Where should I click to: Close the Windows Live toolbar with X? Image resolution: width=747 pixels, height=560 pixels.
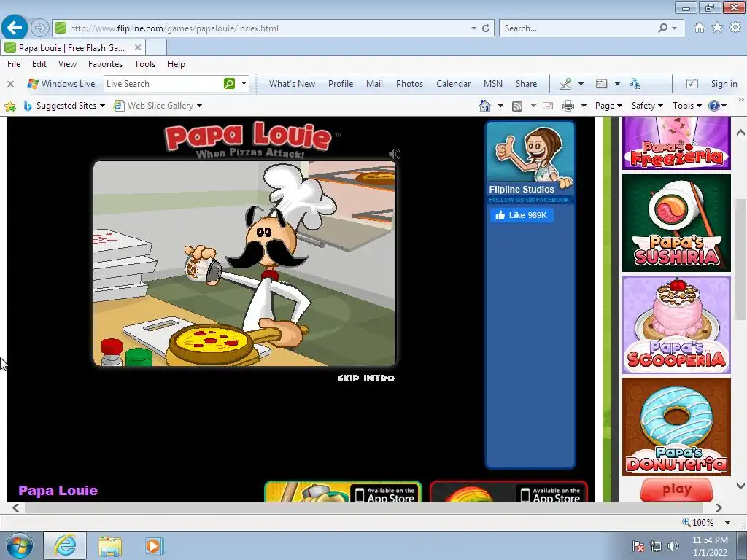(x=10, y=84)
